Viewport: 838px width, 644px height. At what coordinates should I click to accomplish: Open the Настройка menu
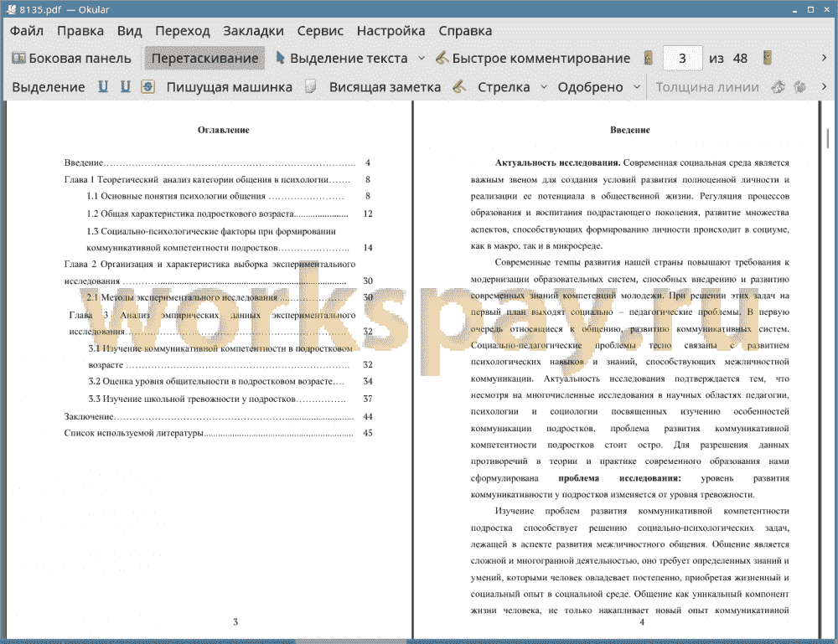[391, 31]
